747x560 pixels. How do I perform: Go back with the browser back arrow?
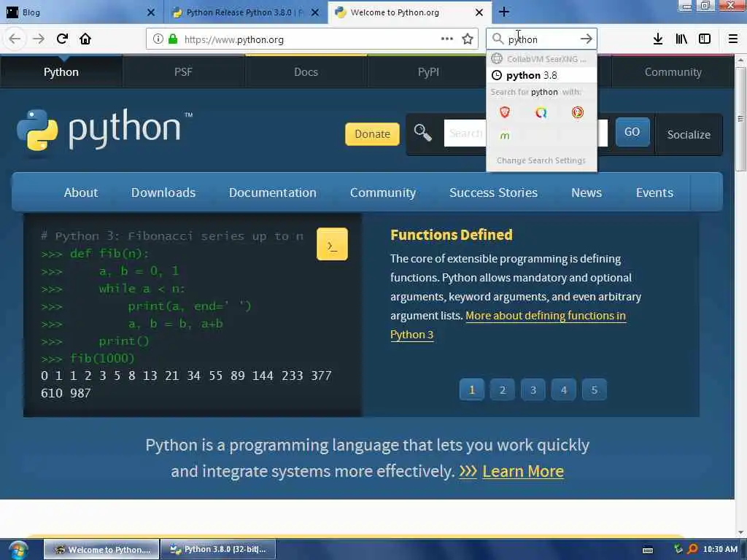pos(15,39)
